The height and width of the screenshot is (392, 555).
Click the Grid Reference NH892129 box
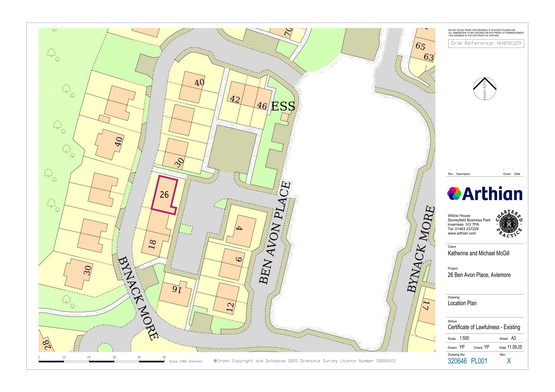486,43
